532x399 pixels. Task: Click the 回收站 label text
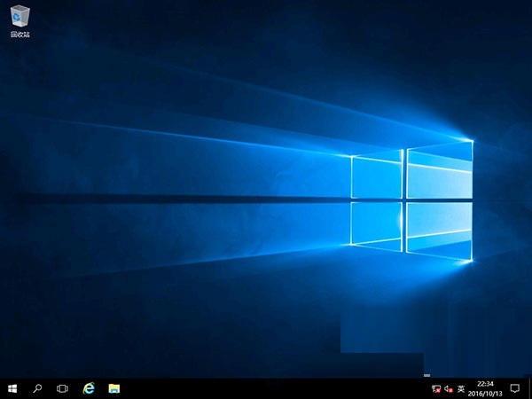[19, 35]
